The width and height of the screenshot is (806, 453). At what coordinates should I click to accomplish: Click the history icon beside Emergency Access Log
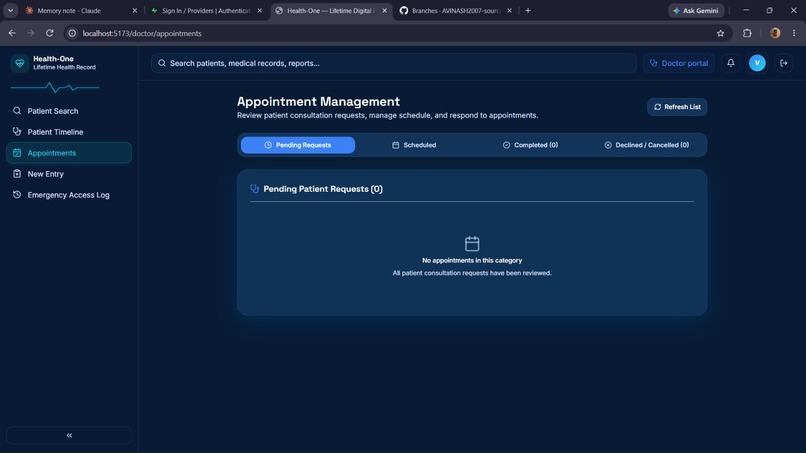pyautogui.click(x=17, y=194)
